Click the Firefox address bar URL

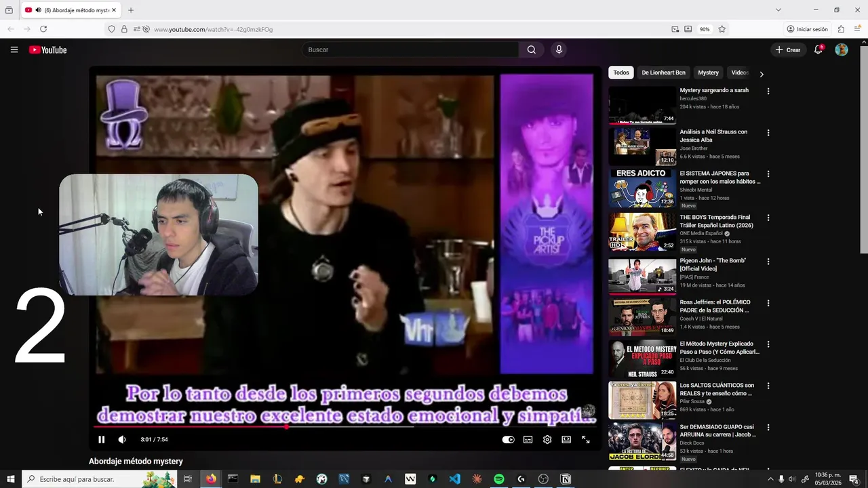point(213,29)
